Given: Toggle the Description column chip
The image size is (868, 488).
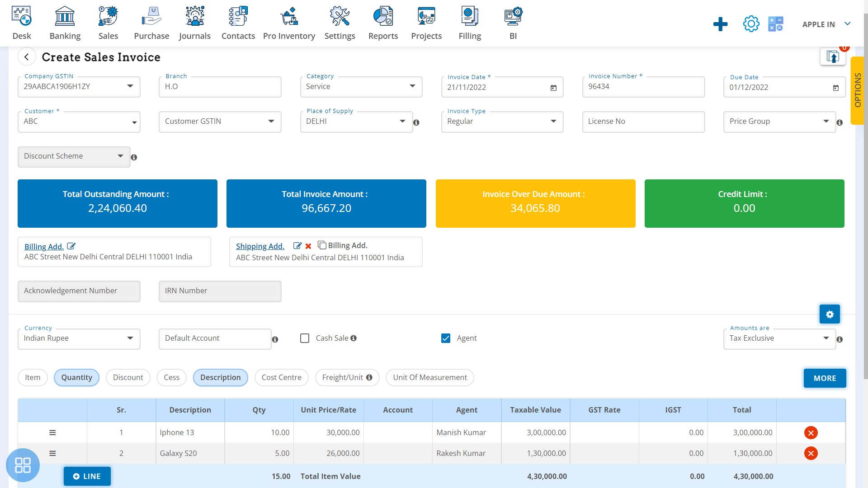Looking at the screenshot, I should tap(220, 377).
